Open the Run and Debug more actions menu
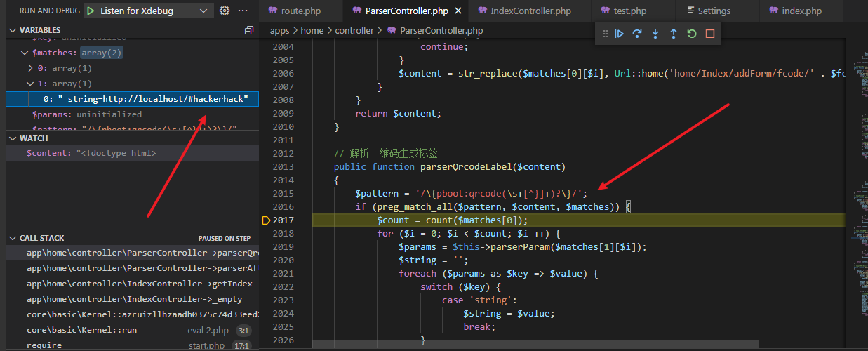The height and width of the screenshot is (351, 868). (243, 11)
